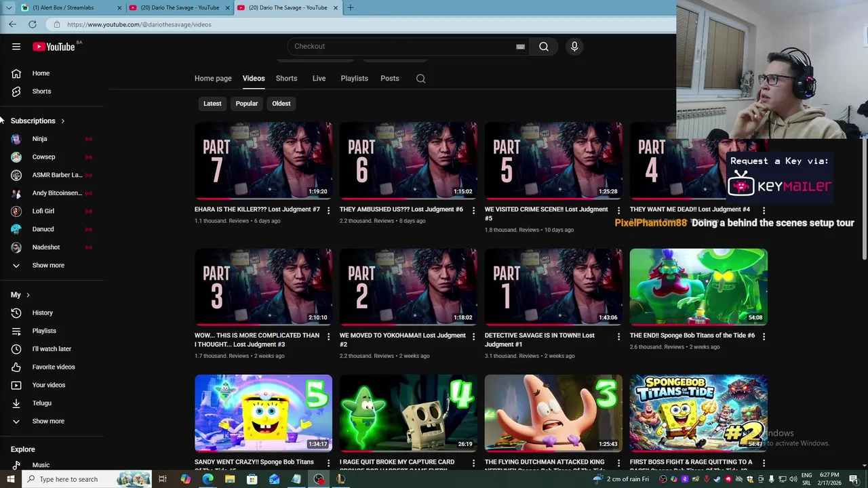
Task: Open more options for Lost Judgment #2
Action: [473, 337]
